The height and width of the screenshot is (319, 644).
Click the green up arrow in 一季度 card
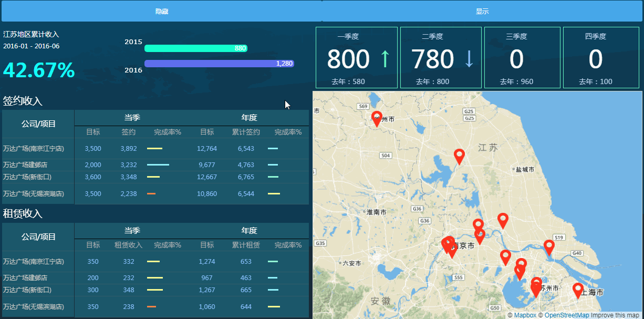[386, 59]
